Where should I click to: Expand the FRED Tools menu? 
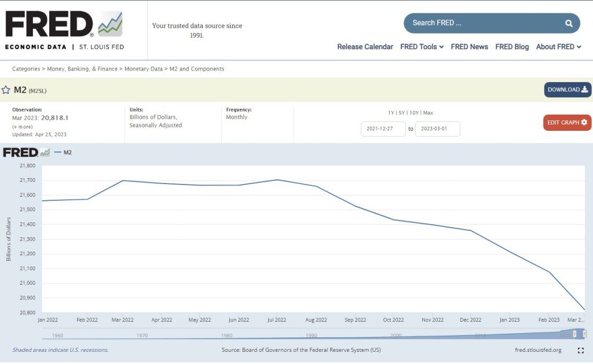click(422, 47)
